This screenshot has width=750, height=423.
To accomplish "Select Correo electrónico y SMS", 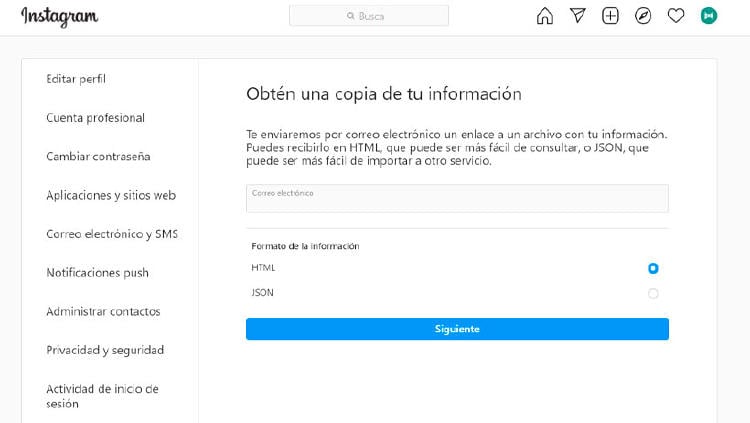I will point(112,234).
